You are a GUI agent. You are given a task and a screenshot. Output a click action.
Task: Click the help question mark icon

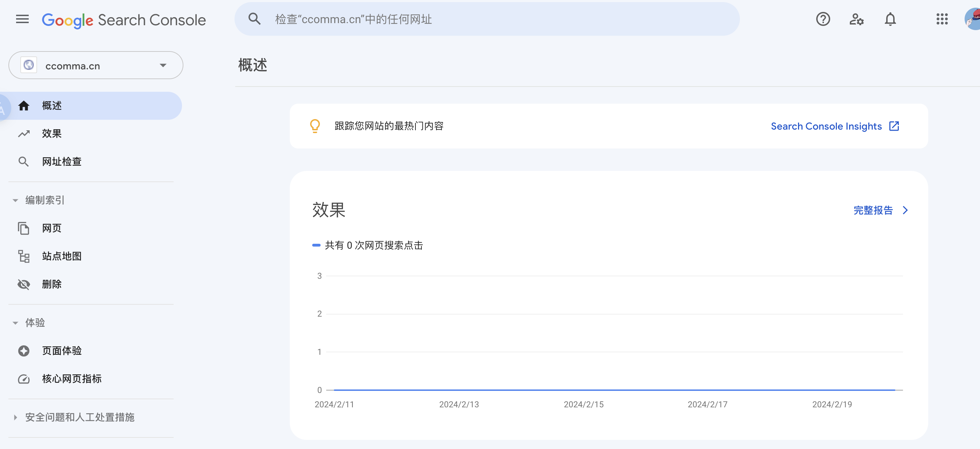(822, 19)
